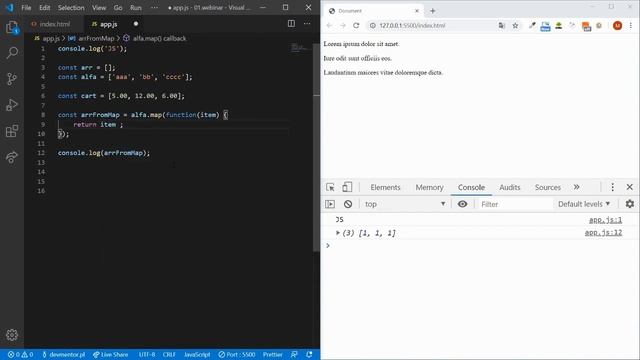Switch to the index.html editor tab

[54, 24]
